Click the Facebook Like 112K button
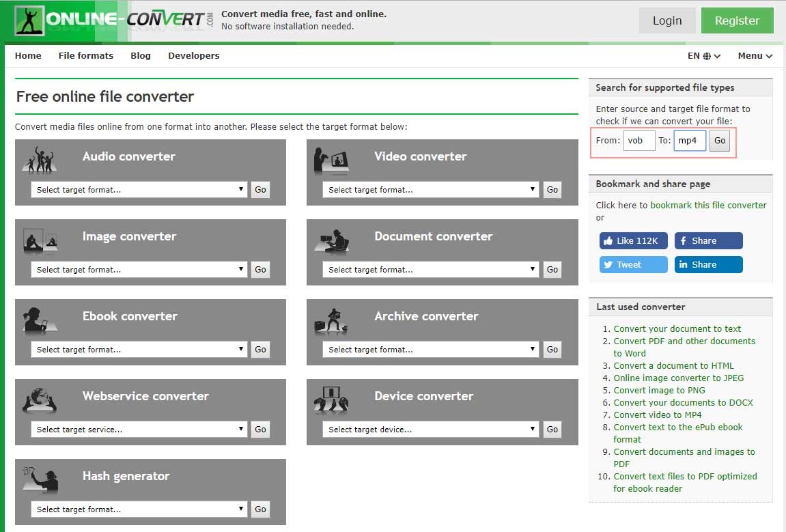 (633, 240)
